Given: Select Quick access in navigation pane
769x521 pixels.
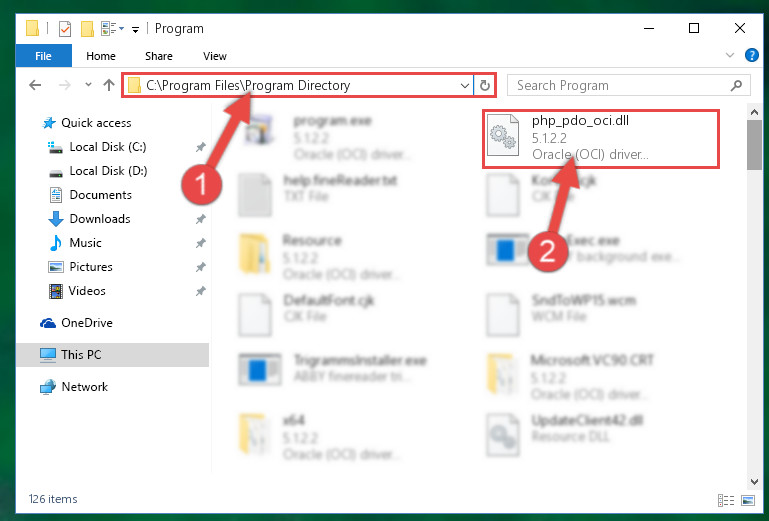Looking at the screenshot, I should pyautogui.click(x=97, y=123).
